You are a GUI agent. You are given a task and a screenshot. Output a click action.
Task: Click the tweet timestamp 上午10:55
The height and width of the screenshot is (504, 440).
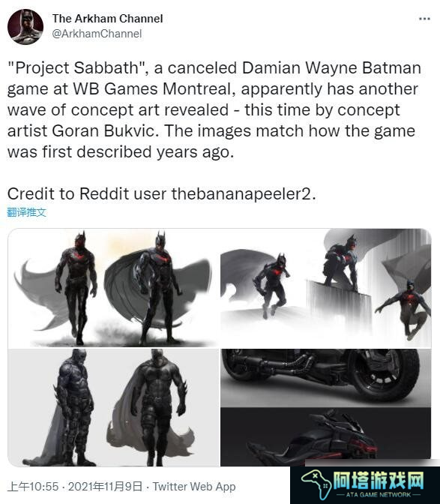[33, 486]
